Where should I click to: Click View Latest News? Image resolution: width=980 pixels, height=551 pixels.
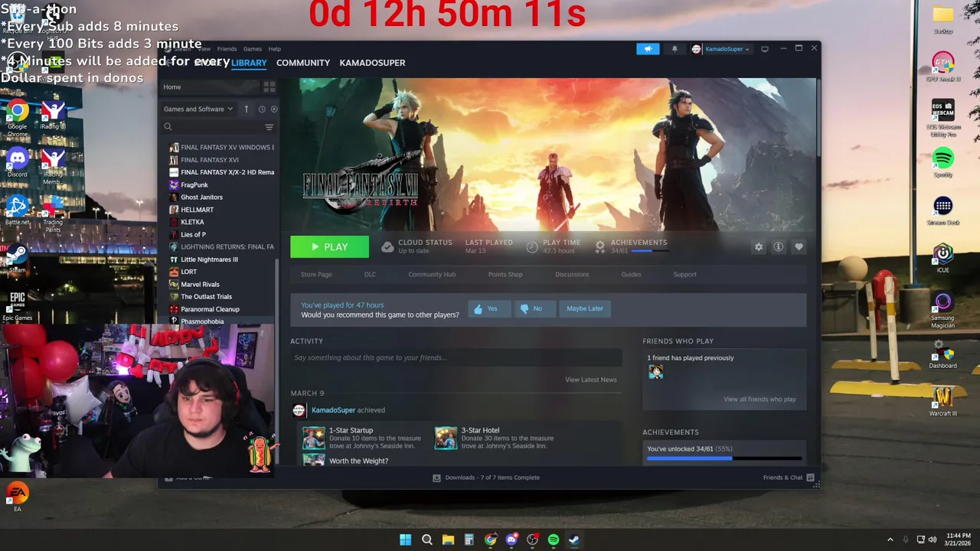click(x=590, y=380)
